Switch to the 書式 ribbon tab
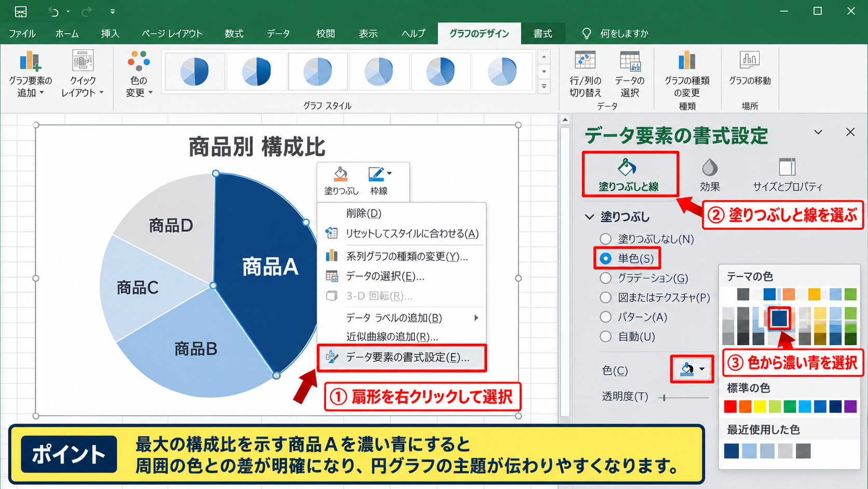 543,33
